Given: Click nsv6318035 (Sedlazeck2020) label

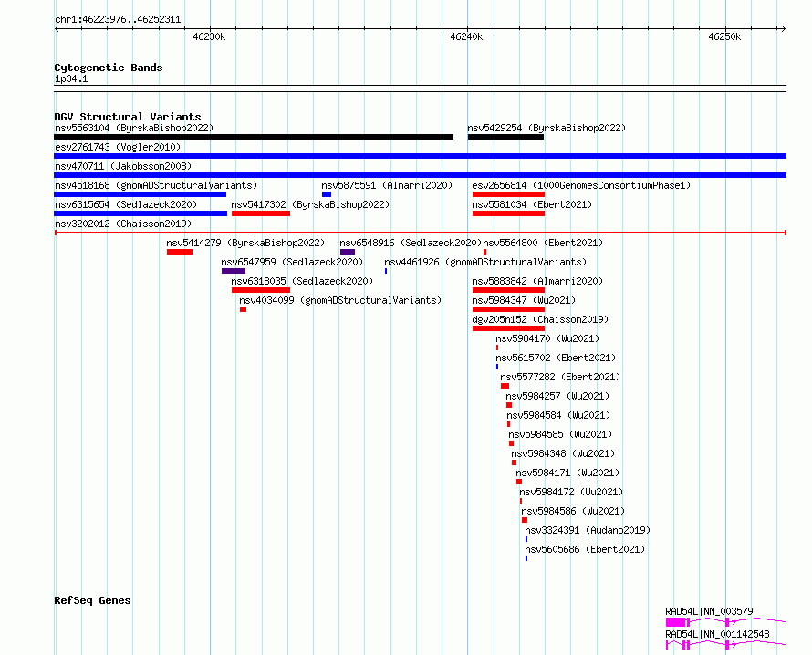Looking at the screenshot, I should [302, 281].
